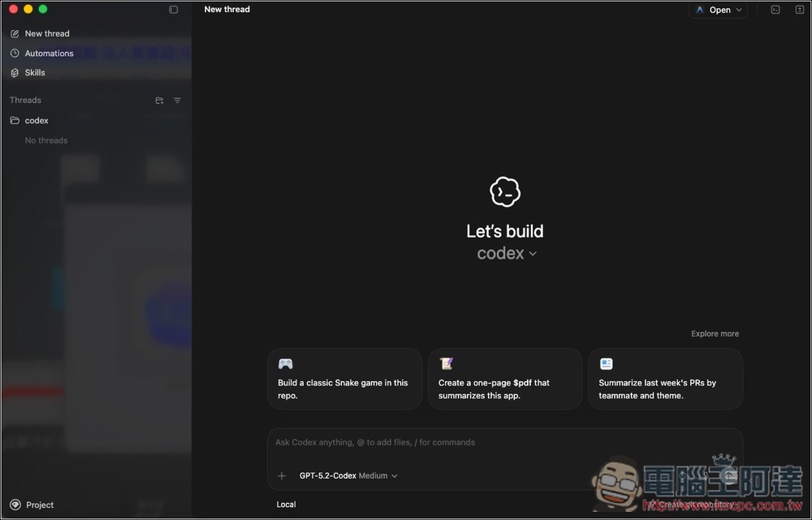Select the Build a classic Snake game suggestion
The width and height of the screenshot is (812, 520).
344,379
